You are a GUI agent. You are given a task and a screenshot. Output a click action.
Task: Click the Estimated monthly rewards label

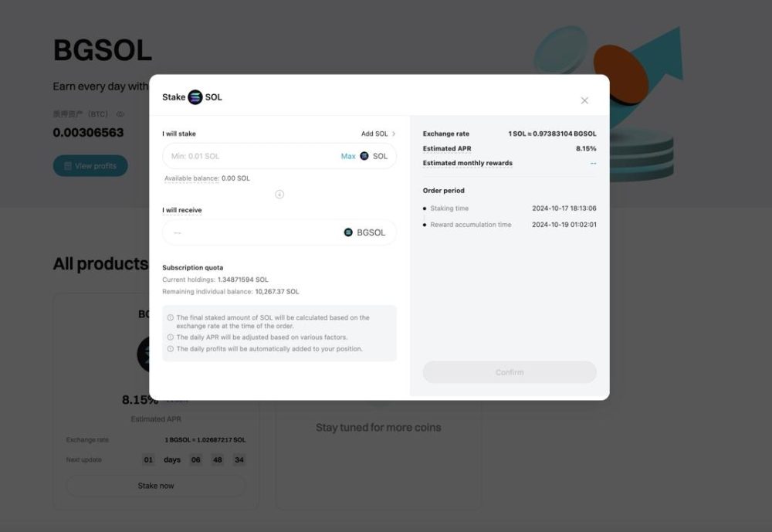pyautogui.click(x=467, y=163)
